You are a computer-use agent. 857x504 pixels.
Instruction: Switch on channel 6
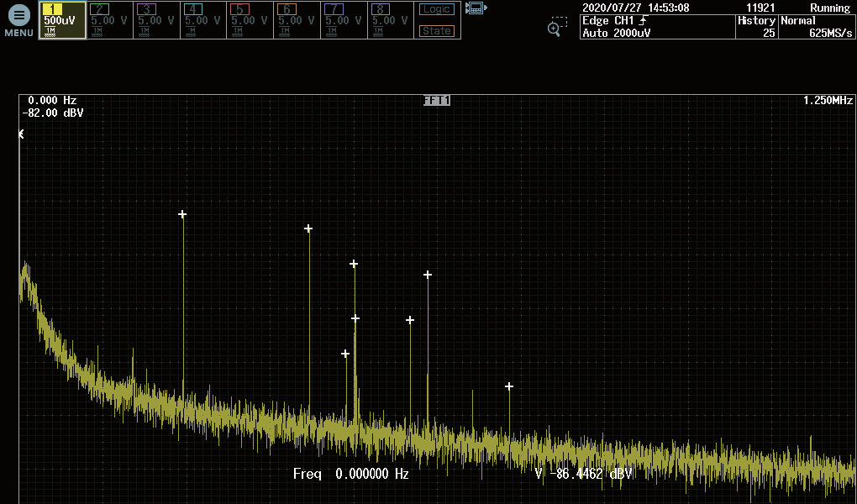tap(297, 20)
